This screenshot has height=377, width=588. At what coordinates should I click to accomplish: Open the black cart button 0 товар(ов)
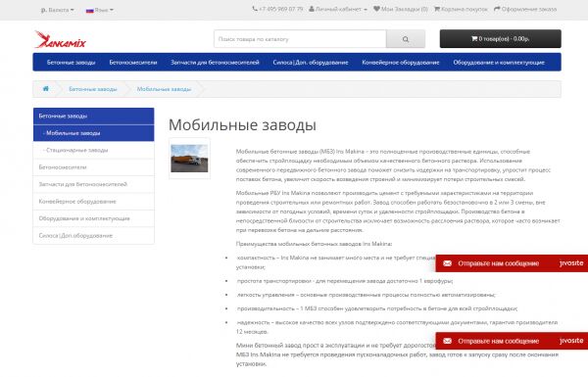pyautogui.click(x=500, y=38)
